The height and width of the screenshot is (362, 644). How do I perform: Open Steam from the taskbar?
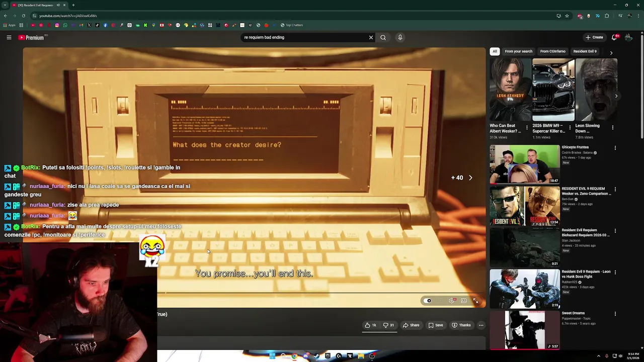[316, 356]
